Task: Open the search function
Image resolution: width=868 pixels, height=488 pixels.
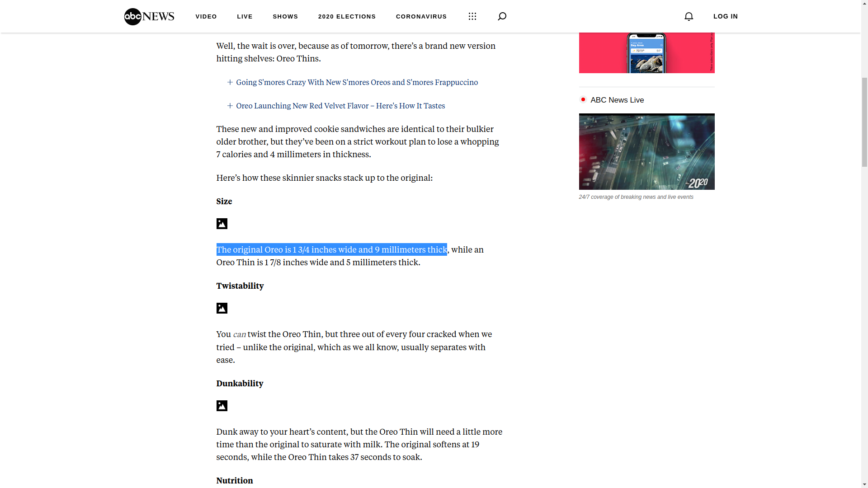Action: click(502, 16)
